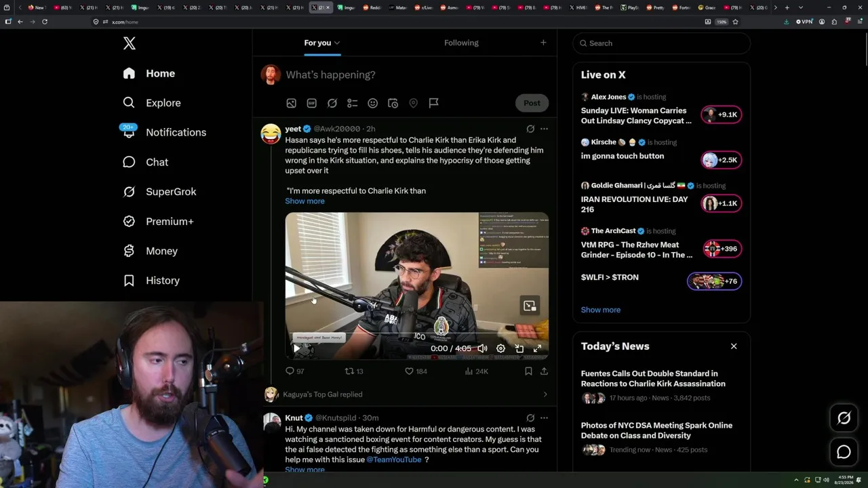Click the Search input on X
The image size is (868, 488).
pos(661,43)
